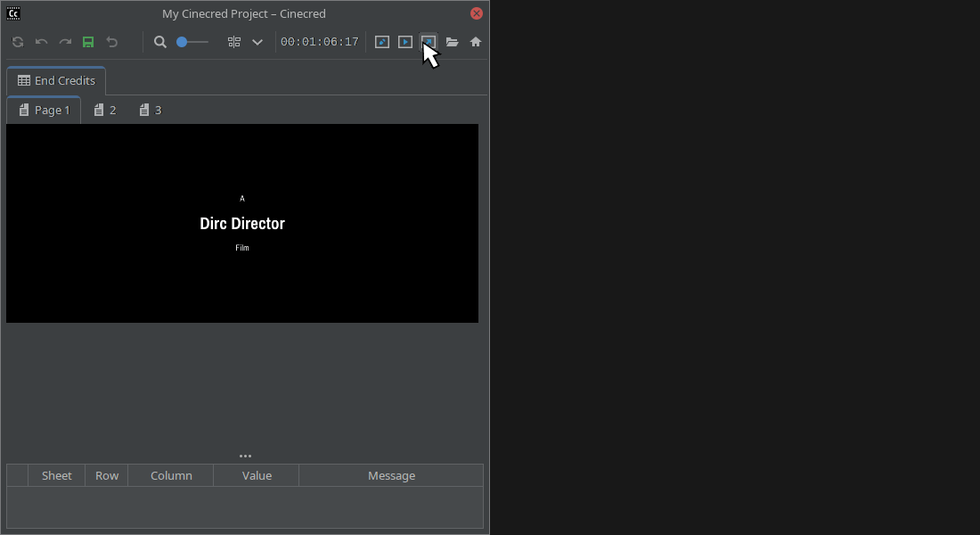The height and width of the screenshot is (535, 980).
Task: Click the reset styling icon
Action: [112, 42]
